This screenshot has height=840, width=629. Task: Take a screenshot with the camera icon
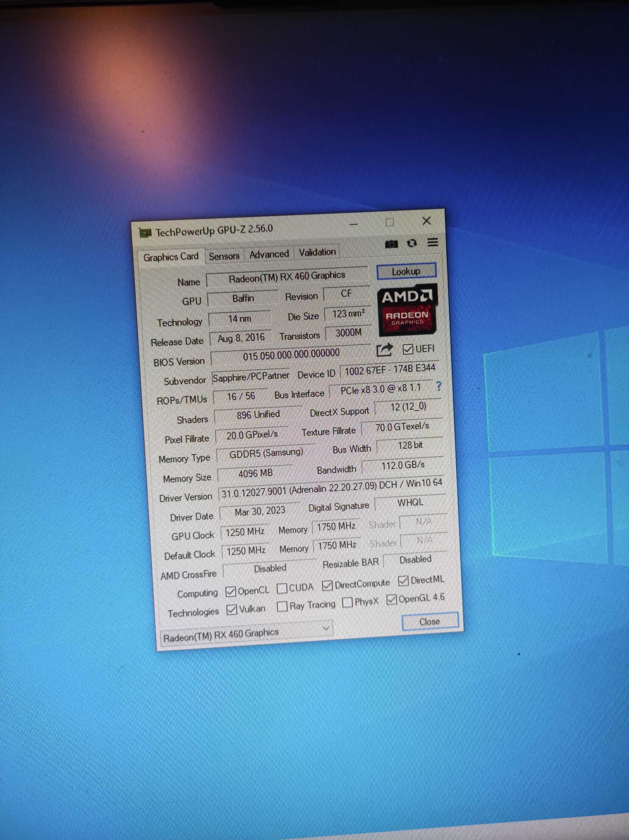(391, 244)
